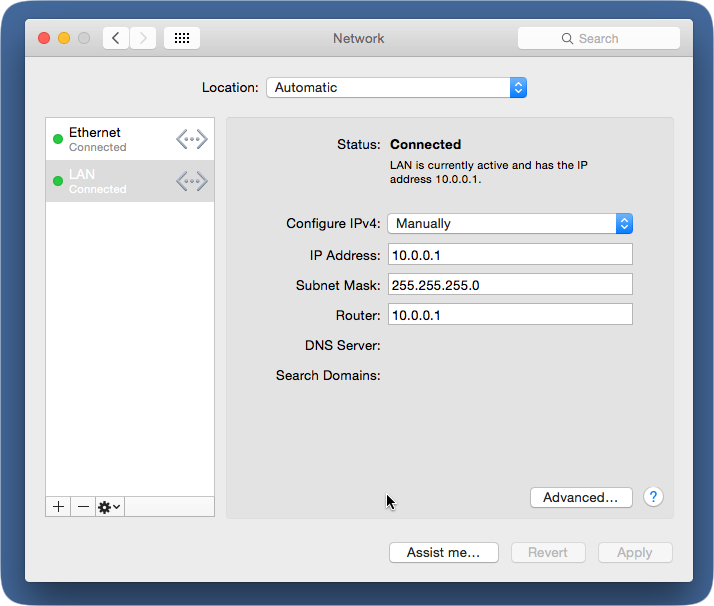Click the Router field
Viewport: 714px width, 606px height.
pyautogui.click(x=510, y=314)
